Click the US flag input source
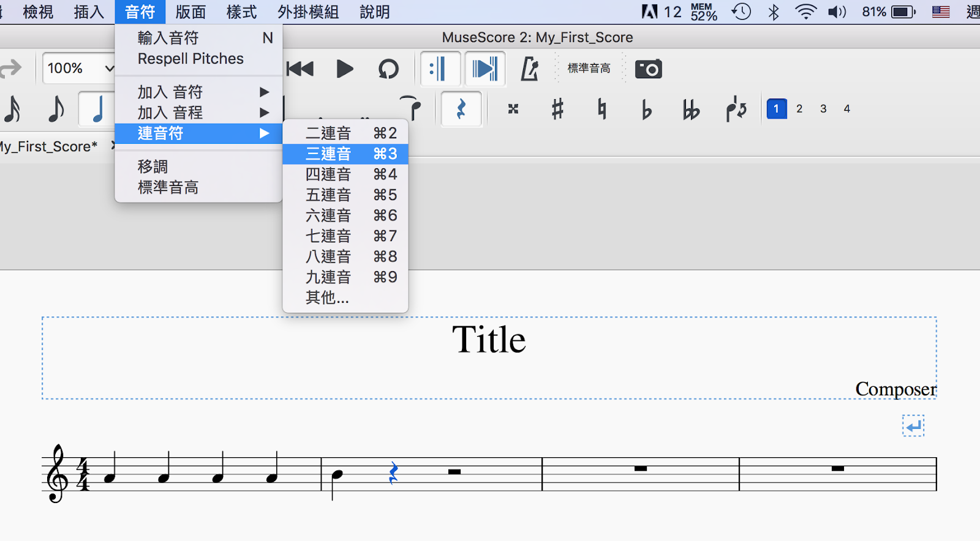The height and width of the screenshot is (541, 980). [x=941, y=12]
